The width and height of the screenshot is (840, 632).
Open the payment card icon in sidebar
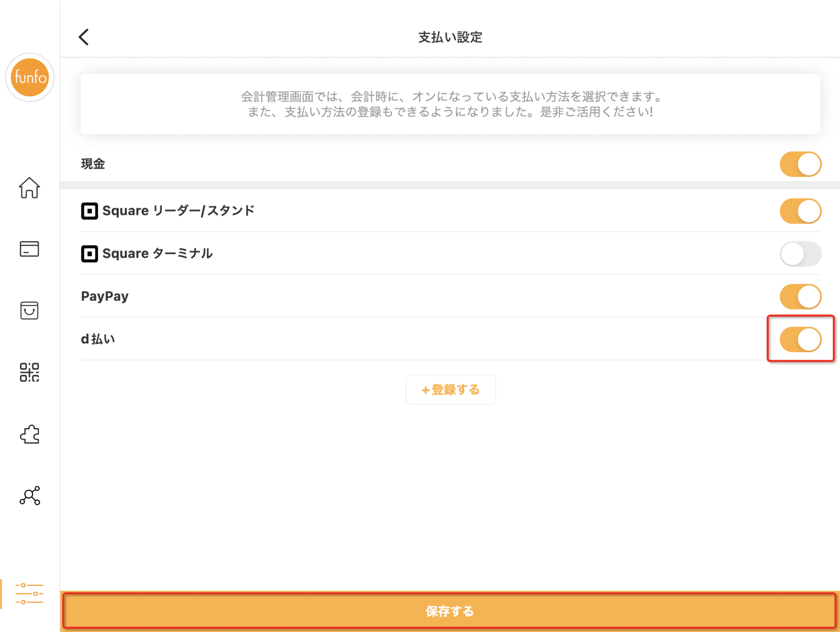[x=29, y=249]
